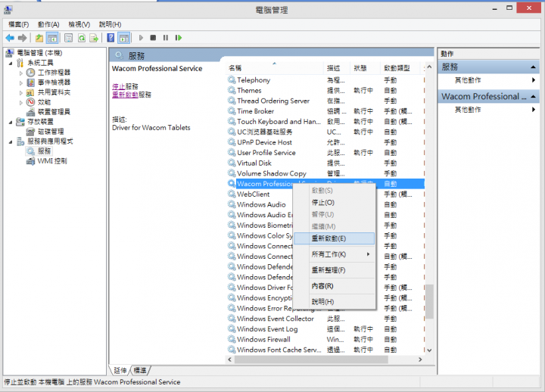Click the Pause service toolbar icon
The height and width of the screenshot is (392, 545).
point(166,38)
